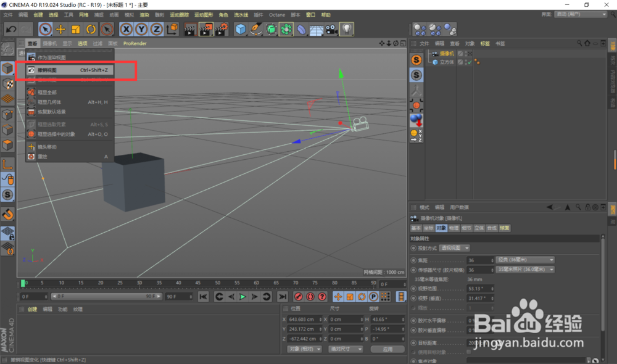
Task: Toggle Enable Snap magnet icon
Action: pos(8,215)
